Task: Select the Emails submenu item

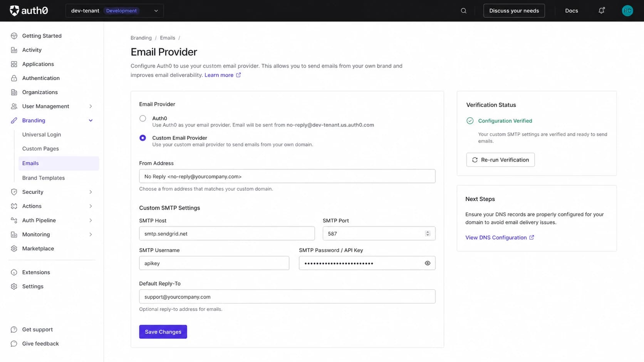Action: pyautogui.click(x=59, y=163)
